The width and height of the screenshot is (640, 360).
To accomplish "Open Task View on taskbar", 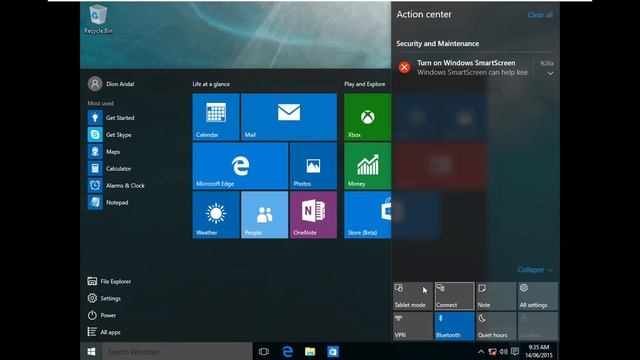I will tap(264, 351).
